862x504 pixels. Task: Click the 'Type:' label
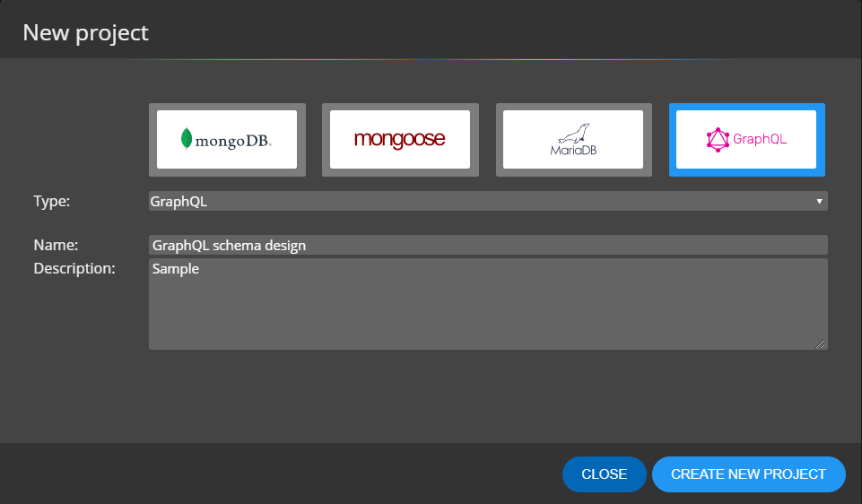point(52,201)
